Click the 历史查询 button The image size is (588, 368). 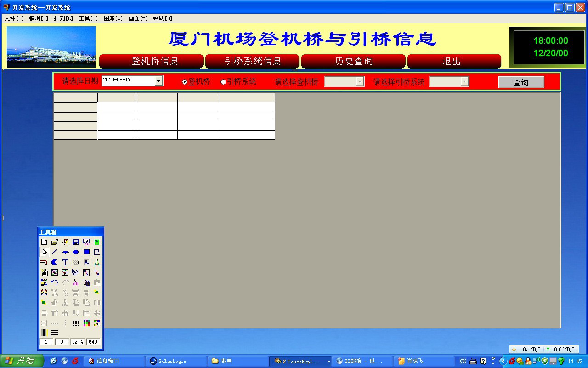(353, 61)
